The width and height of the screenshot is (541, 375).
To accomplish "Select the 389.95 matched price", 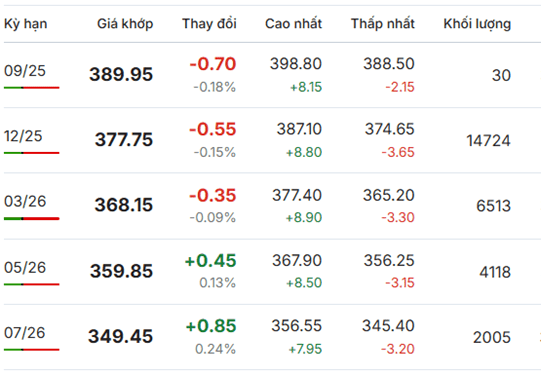I will [121, 74].
